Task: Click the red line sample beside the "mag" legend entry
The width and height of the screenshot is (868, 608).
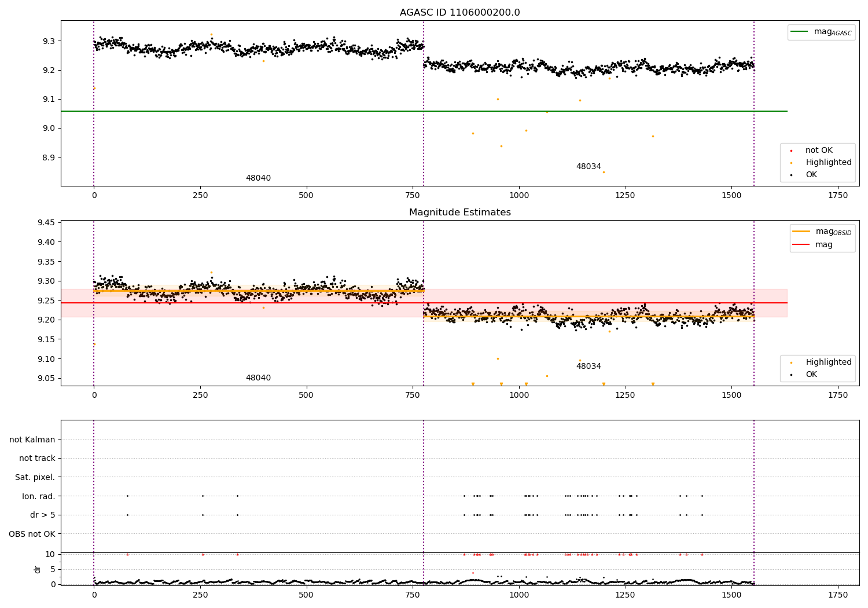Action: (x=801, y=244)
